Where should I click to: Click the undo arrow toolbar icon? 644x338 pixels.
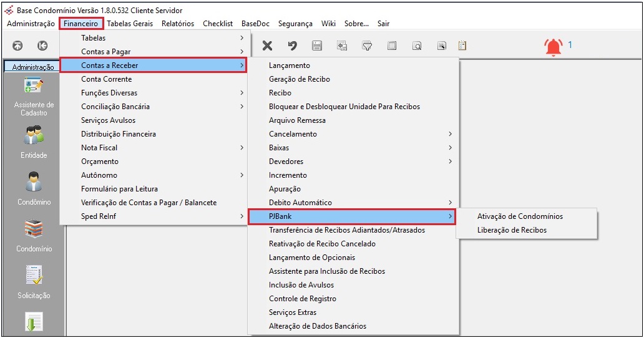(x=292, y=46)
